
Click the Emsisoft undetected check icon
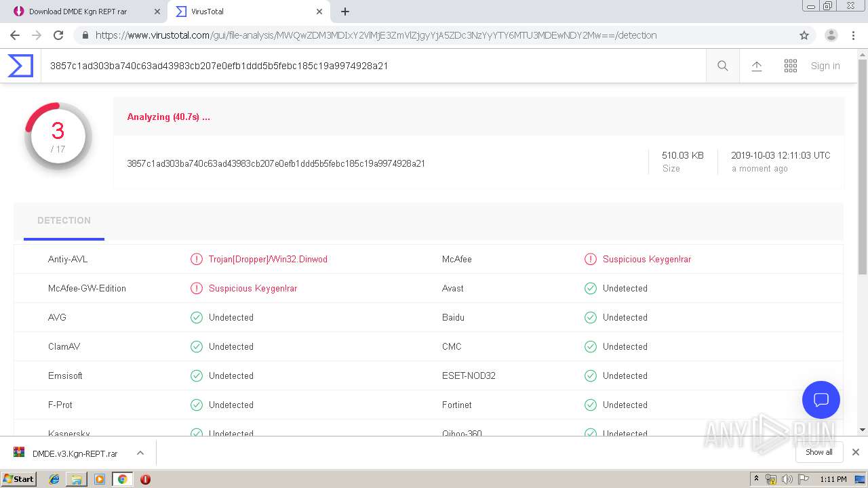tap(197, 375)
